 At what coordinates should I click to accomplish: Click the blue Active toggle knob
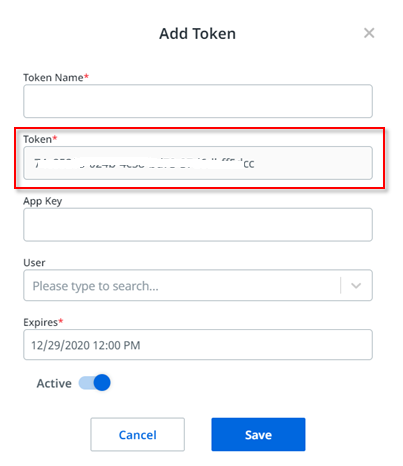102,383
